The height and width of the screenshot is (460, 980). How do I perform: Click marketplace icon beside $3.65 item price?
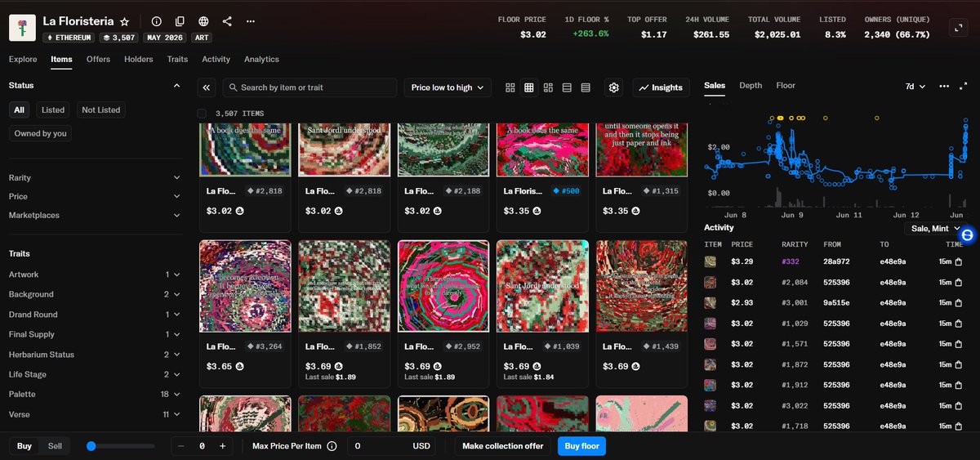tap(240, 366)
